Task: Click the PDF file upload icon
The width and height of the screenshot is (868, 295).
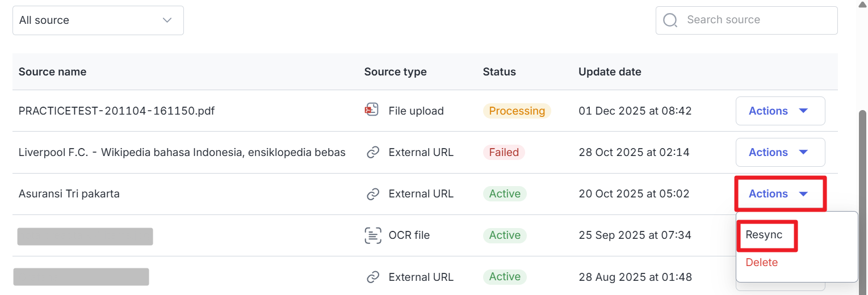Action: (x=372, y=111)
